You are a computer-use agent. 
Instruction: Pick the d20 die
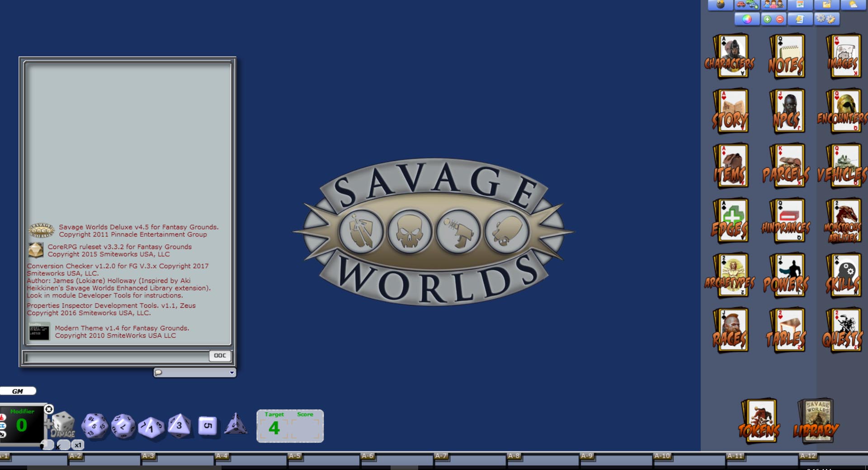94,426
